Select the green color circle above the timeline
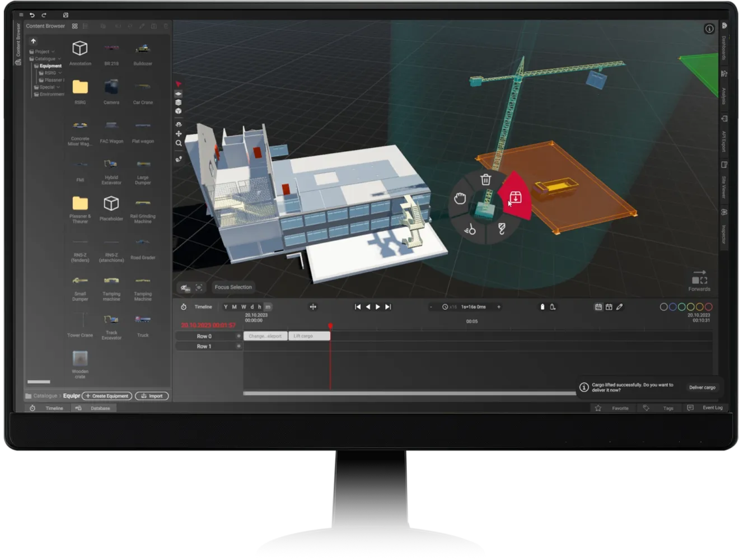 (681, 306)
